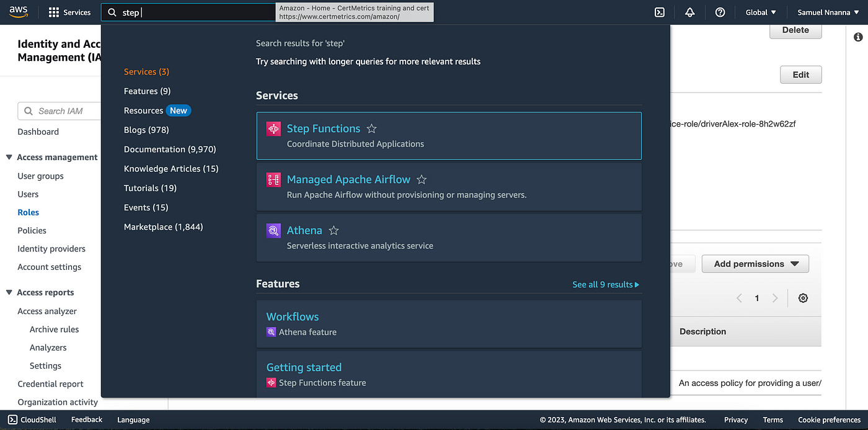Image resolution: width=868 pixels, height=430 pixels.
Task: Open Cookie preferences in footer
Action: [x=830, y=419]
